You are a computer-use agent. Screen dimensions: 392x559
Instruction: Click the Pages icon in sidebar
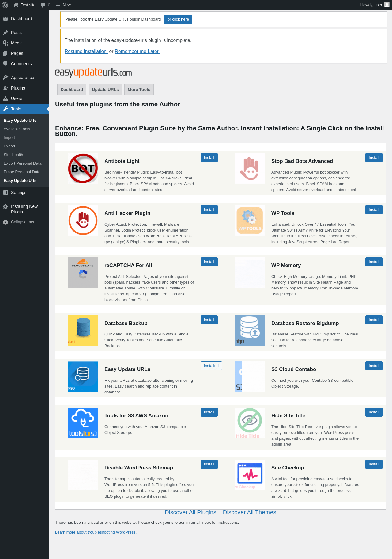pyautogui.click(x=6, y=53)
